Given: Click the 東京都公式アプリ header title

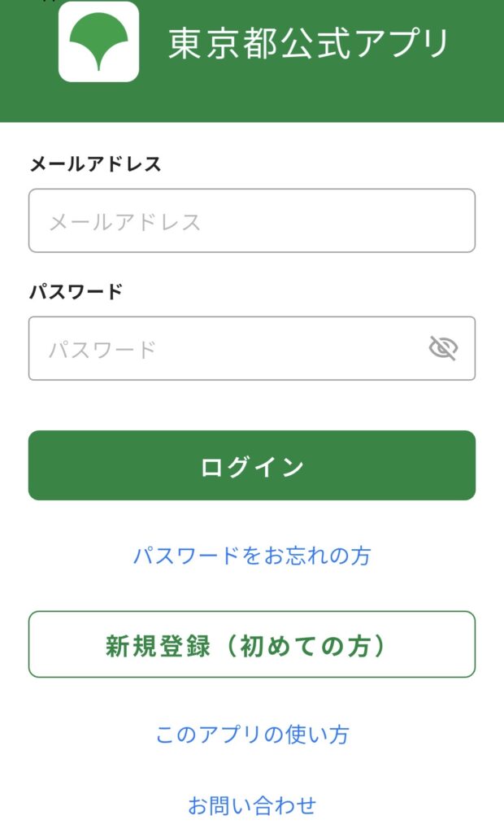Looking at the screenshot, I should coord(309,43).
